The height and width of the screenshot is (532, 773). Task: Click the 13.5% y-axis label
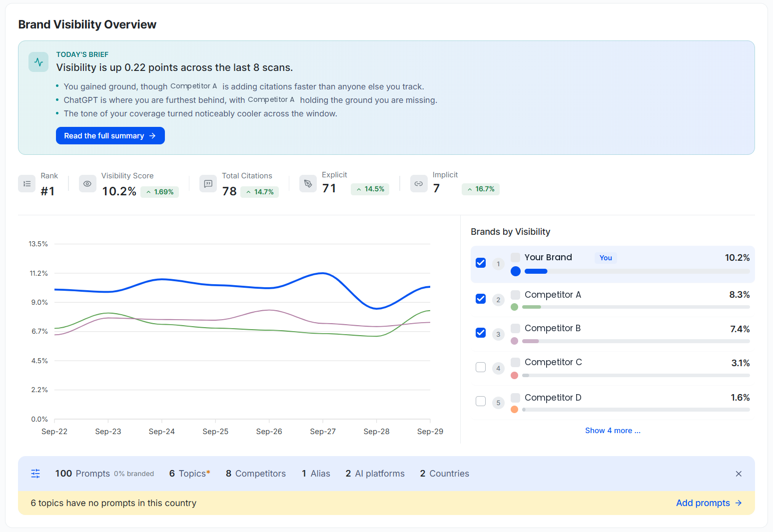pyautogui.click(x=38, y=244)
